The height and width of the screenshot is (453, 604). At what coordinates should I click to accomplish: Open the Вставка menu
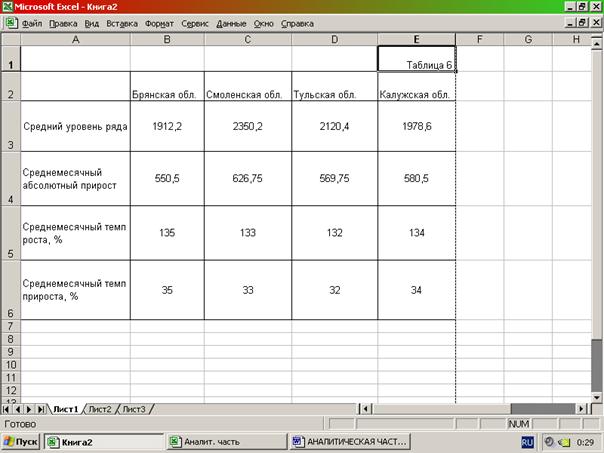(x=122, y=21)
